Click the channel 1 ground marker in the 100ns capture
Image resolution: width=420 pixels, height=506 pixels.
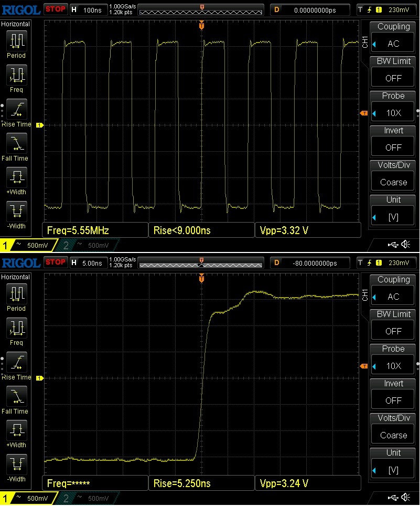(39, 125)
